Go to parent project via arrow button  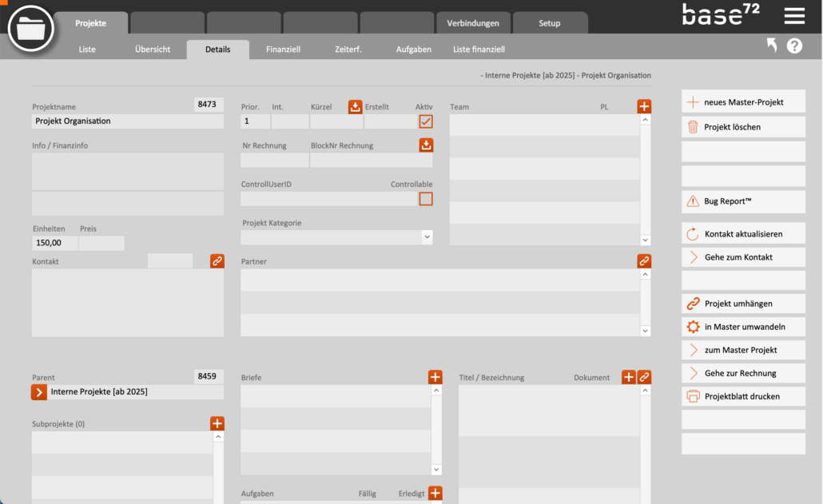tap(39, 392)
